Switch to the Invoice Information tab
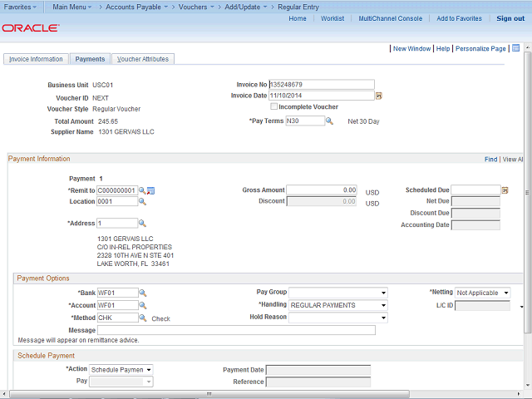Viewport: 532px width, 399px height. pyautogui.click(x=36, y=59)
